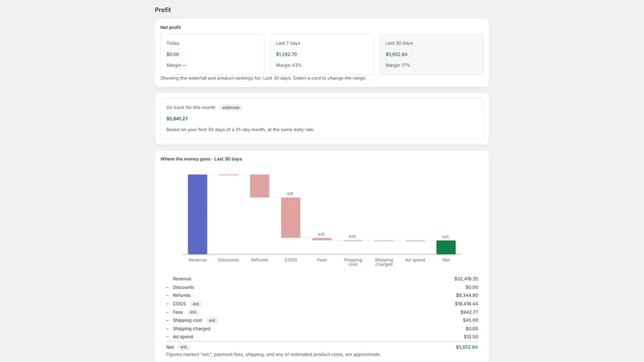
Task: Click the Discounts row label in breakdown
Action: [184, 287]
